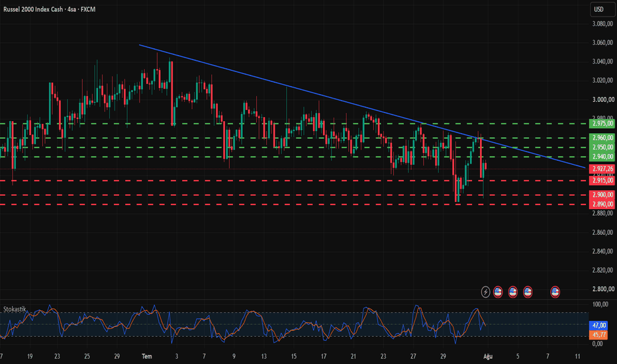Select the green 2.940,00 price label
The image size is (617, 364).
602,157
